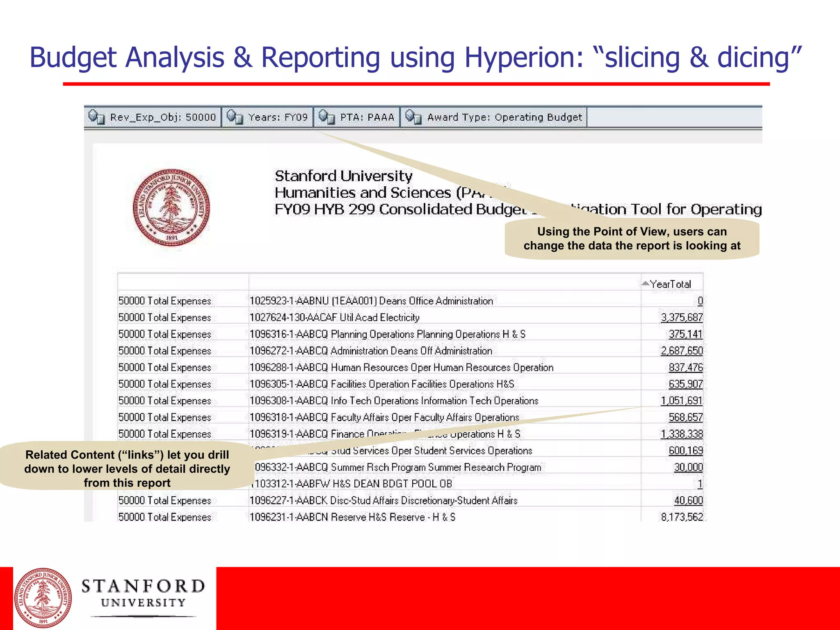Select the Faculty Affairs Operations row

tap(384, 418)
